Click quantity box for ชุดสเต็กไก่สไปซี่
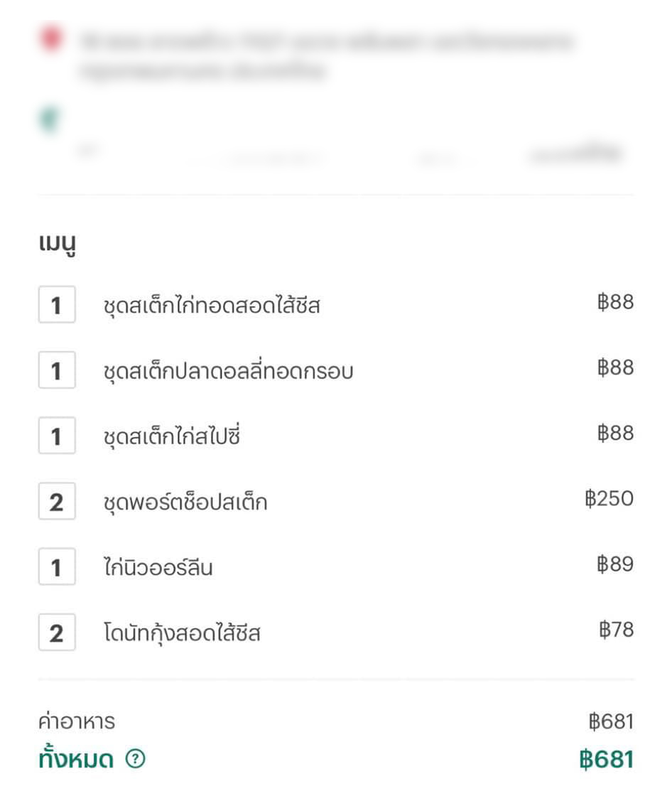 57,437
